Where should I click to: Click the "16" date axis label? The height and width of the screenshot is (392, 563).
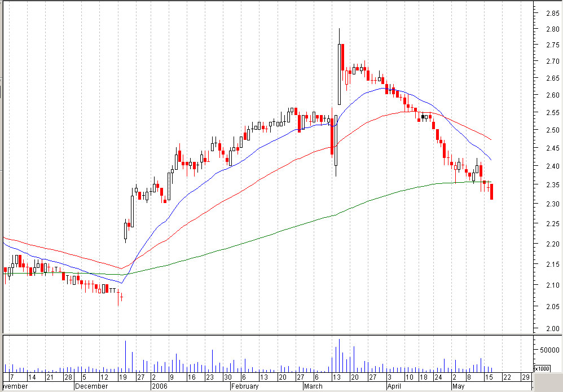[x=192, y=377]
